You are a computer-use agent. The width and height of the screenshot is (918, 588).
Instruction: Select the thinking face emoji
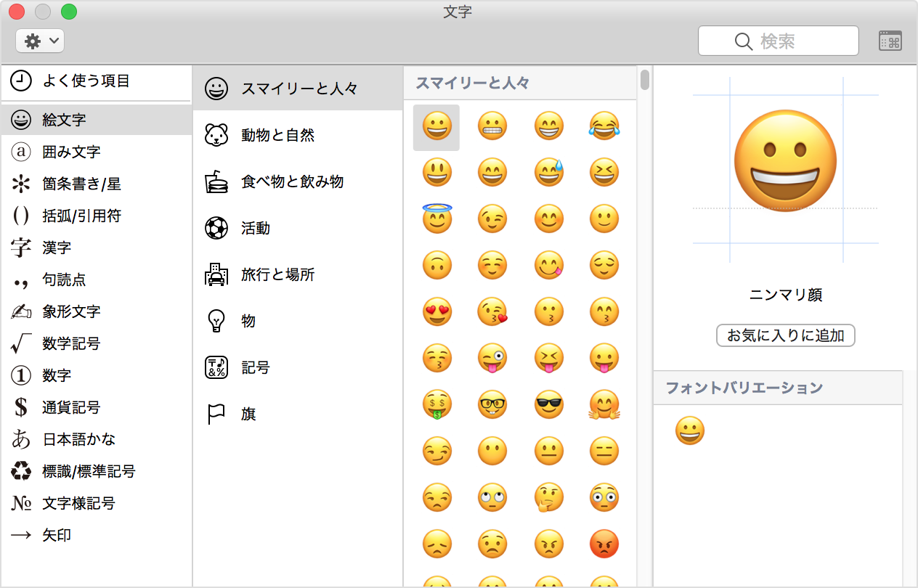[548, 498]
